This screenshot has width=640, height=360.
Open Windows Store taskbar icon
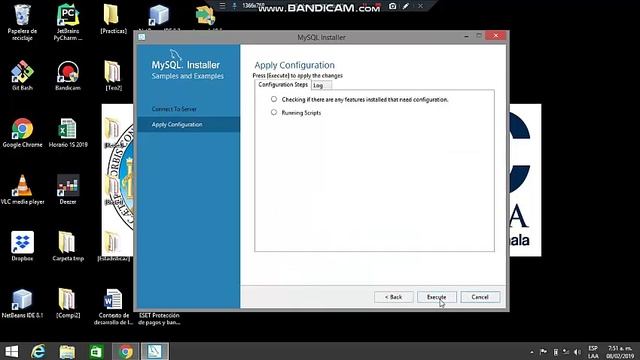tap(96, 351)
